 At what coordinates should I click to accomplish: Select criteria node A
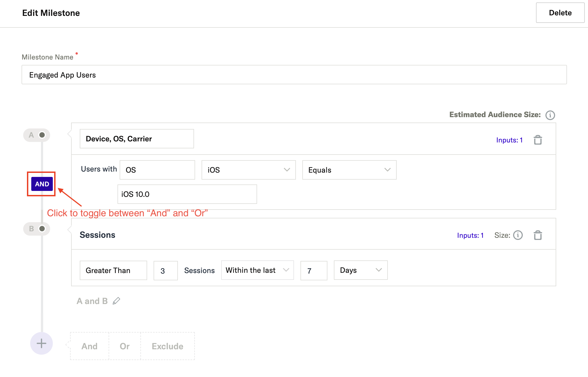click(37, 135)
